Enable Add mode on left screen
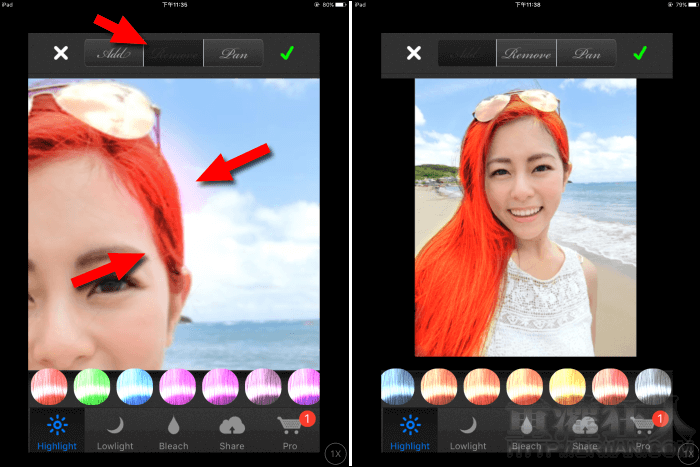 [113, 53]
